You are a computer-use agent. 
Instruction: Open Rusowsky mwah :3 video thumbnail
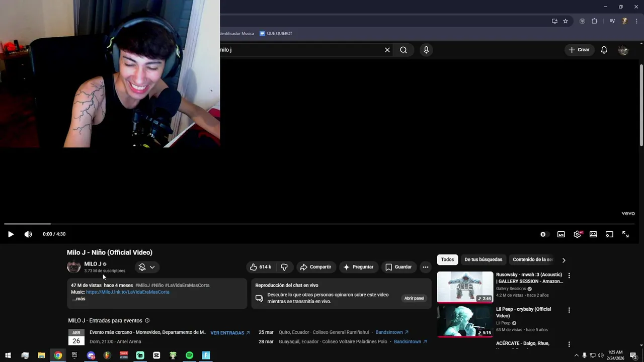465,287
